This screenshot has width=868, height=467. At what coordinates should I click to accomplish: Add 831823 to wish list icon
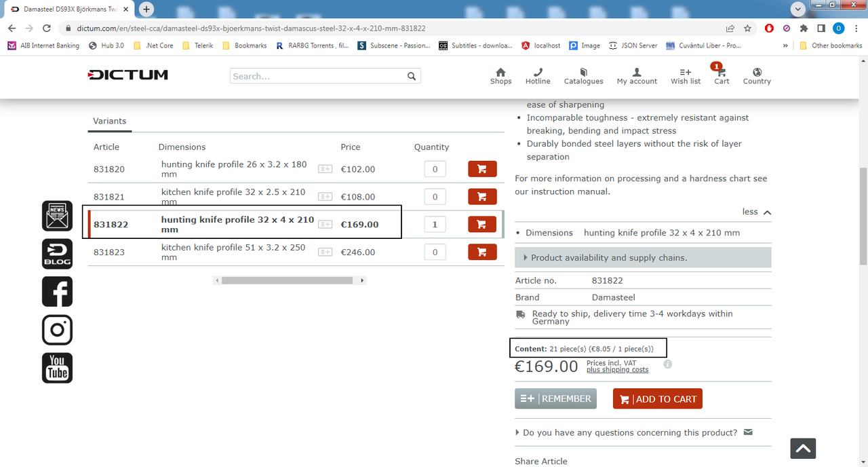pos(325,252)
